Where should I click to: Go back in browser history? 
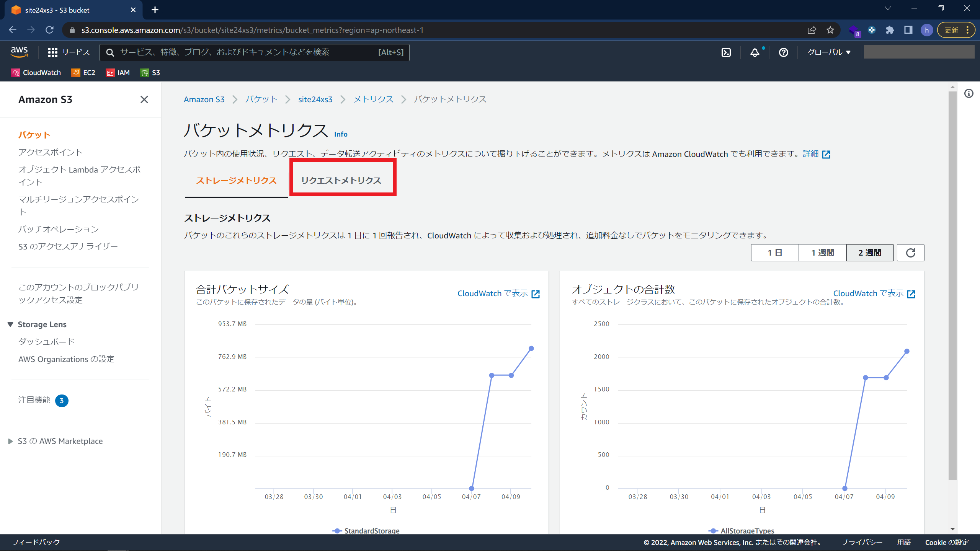(13, 30)
